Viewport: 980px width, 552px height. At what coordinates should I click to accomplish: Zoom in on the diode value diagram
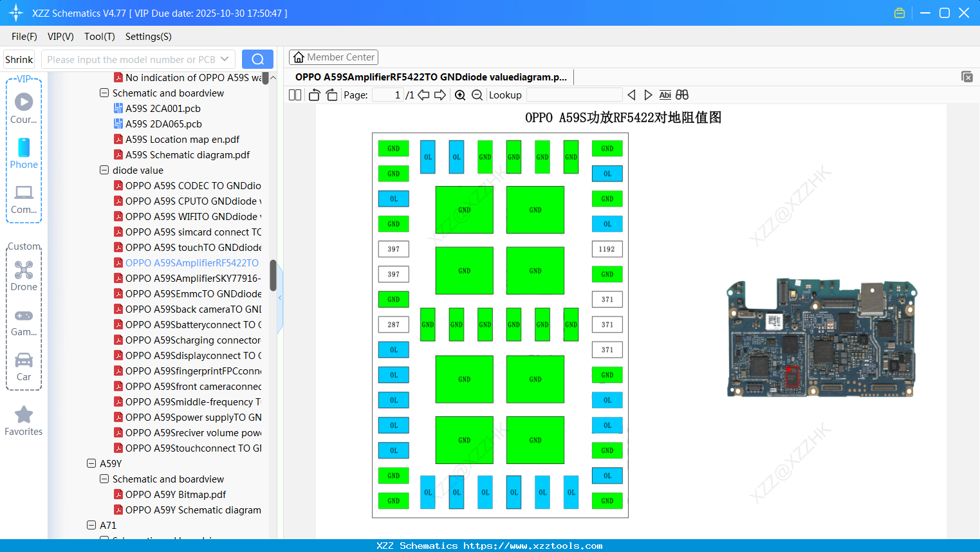pyautogui.click(x=460, y=95)
